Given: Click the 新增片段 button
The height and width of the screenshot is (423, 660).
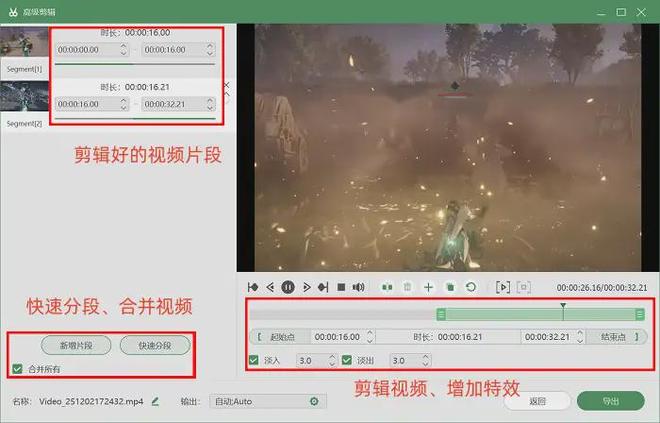Looking at the screenshot, I should 76,345.
